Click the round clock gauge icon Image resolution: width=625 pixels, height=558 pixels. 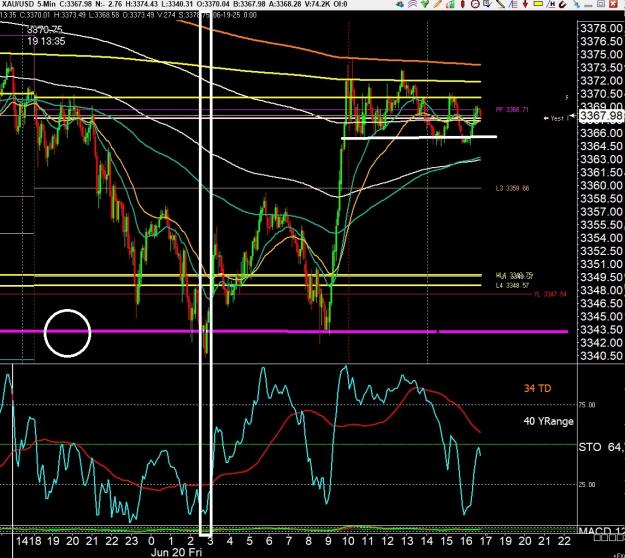475,4
